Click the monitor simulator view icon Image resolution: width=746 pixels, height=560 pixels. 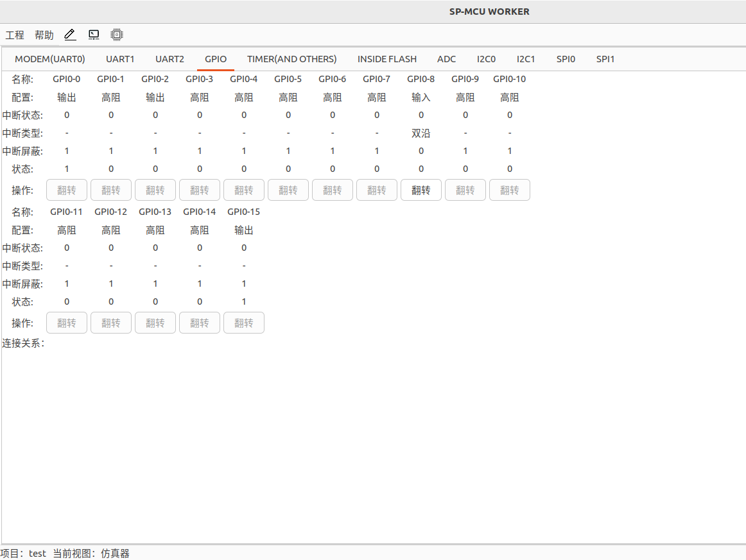coord(94,35)
